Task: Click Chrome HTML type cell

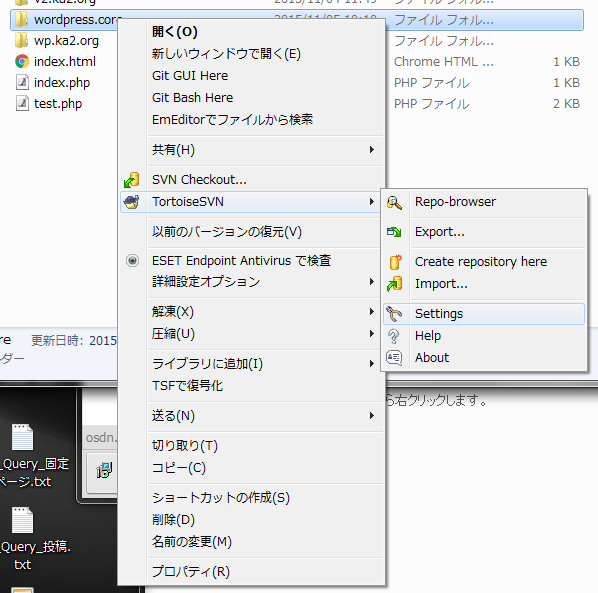Action: (444, 61)
